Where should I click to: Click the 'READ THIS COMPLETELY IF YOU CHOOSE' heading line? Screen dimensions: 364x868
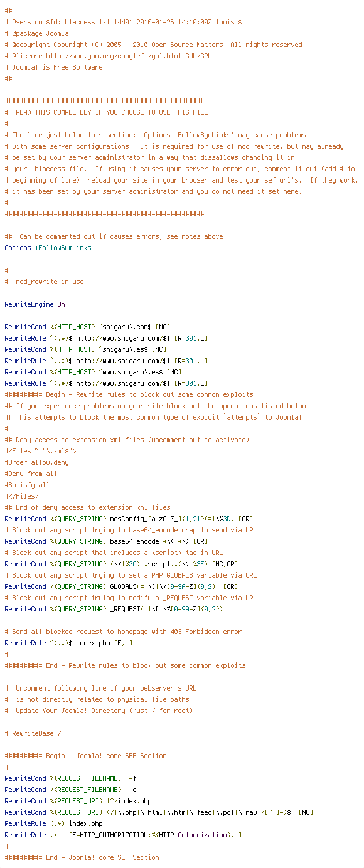tap(106, 112)
